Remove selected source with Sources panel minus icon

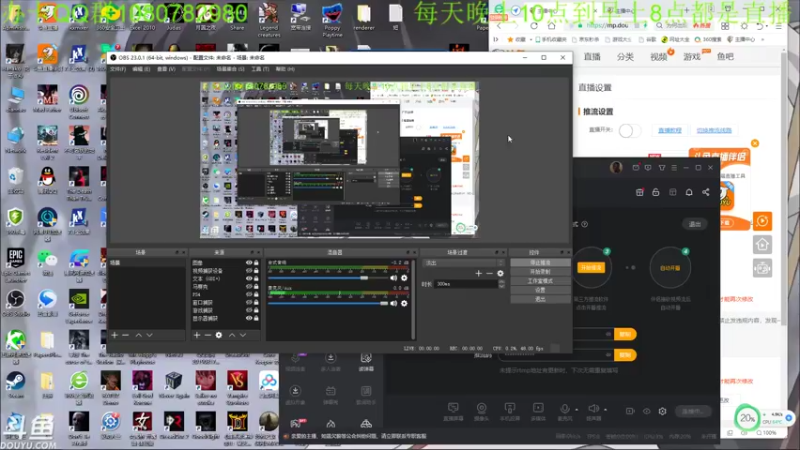tap(208, 335)
